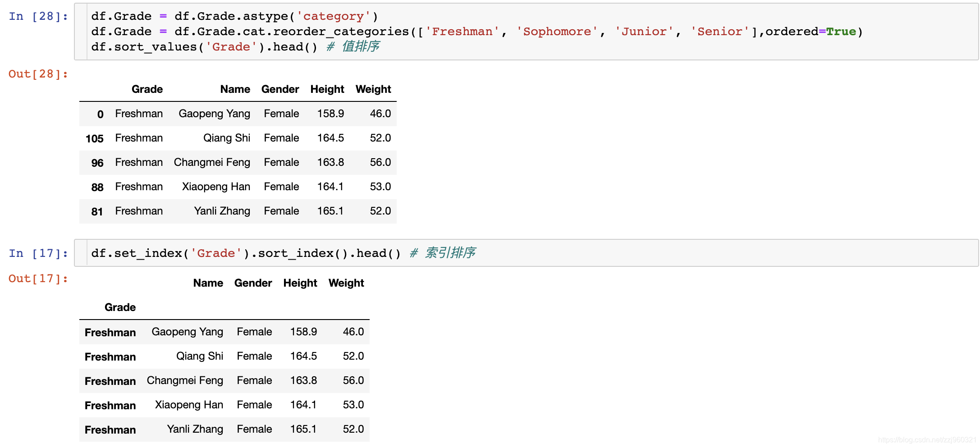Click the In [28]: prompt label
The image size is (980, 448).
pos(38,16)
